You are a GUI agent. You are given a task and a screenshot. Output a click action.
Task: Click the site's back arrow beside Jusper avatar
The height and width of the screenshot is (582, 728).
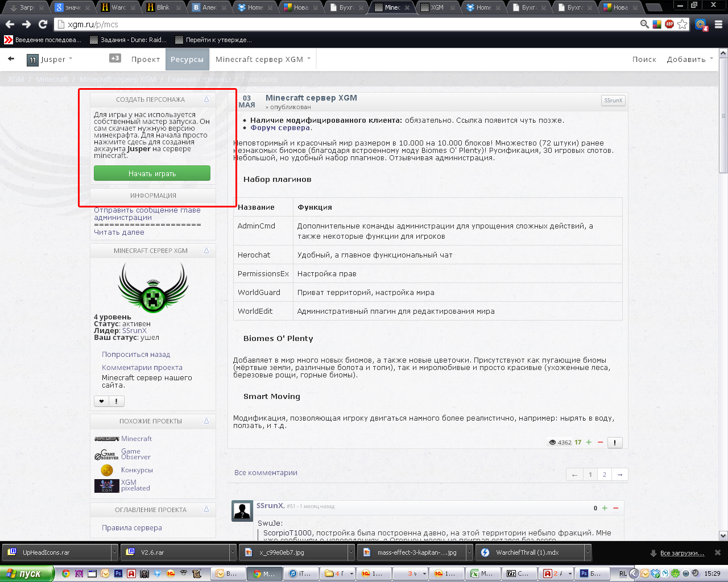click(x=11, y=59)
